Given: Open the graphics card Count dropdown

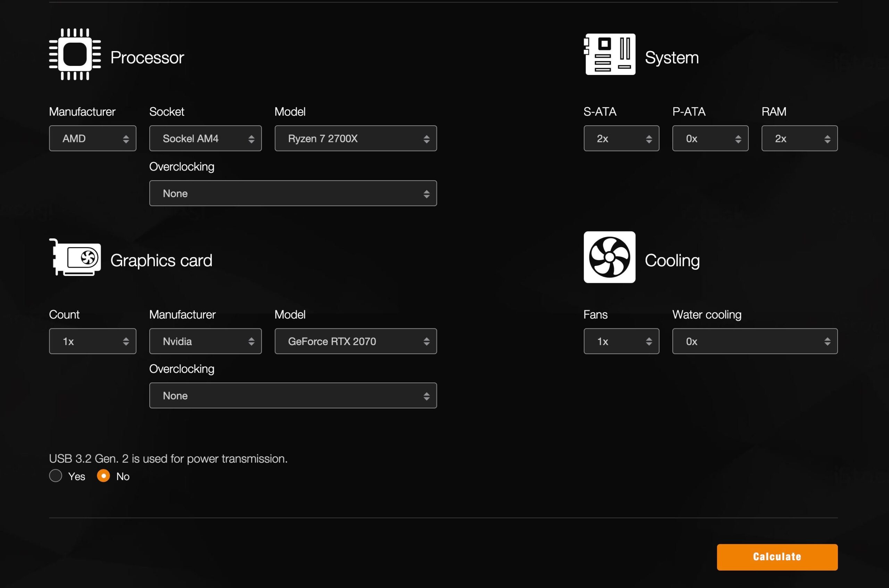Looking at the screenshot, I should pos(93,341).
